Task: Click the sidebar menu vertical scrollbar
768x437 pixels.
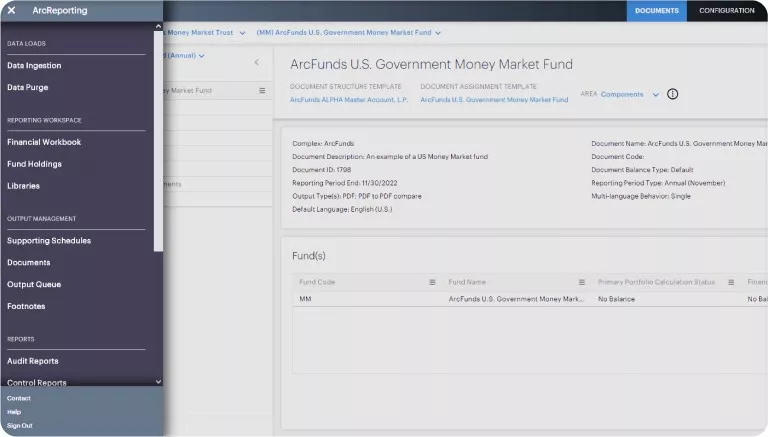Action: pos(158,140)
